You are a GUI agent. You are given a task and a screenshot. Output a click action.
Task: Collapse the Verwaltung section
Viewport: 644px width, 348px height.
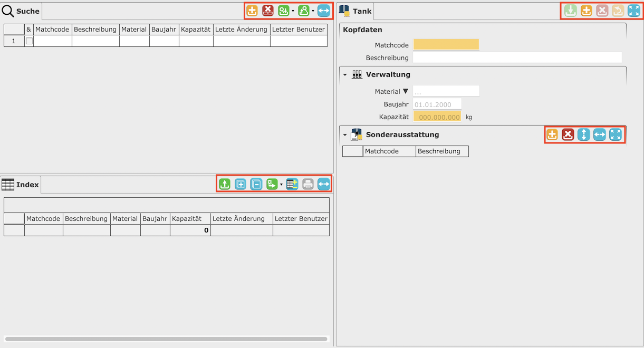(345, 75)
